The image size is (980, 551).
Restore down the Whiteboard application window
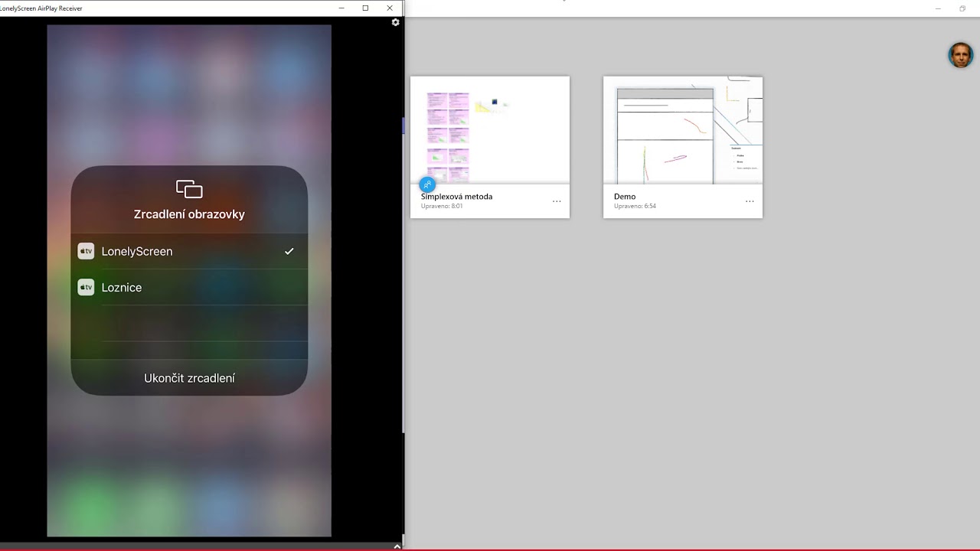(962, 8)
